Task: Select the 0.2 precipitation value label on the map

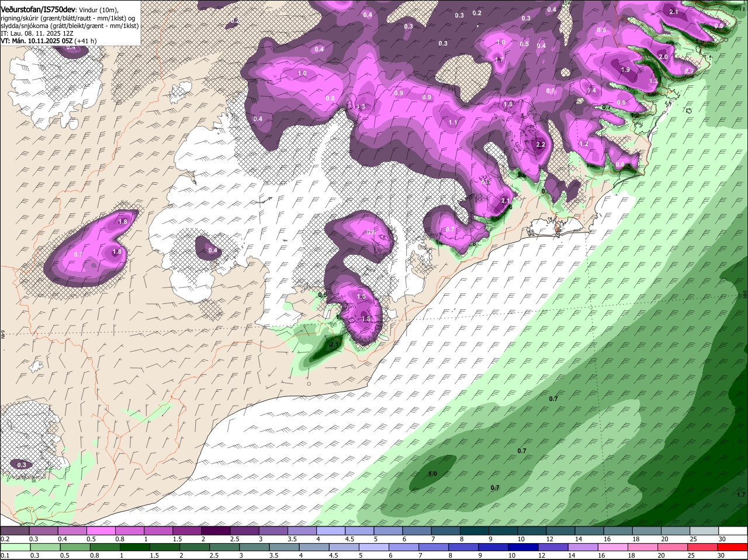Action: (477, 13)
